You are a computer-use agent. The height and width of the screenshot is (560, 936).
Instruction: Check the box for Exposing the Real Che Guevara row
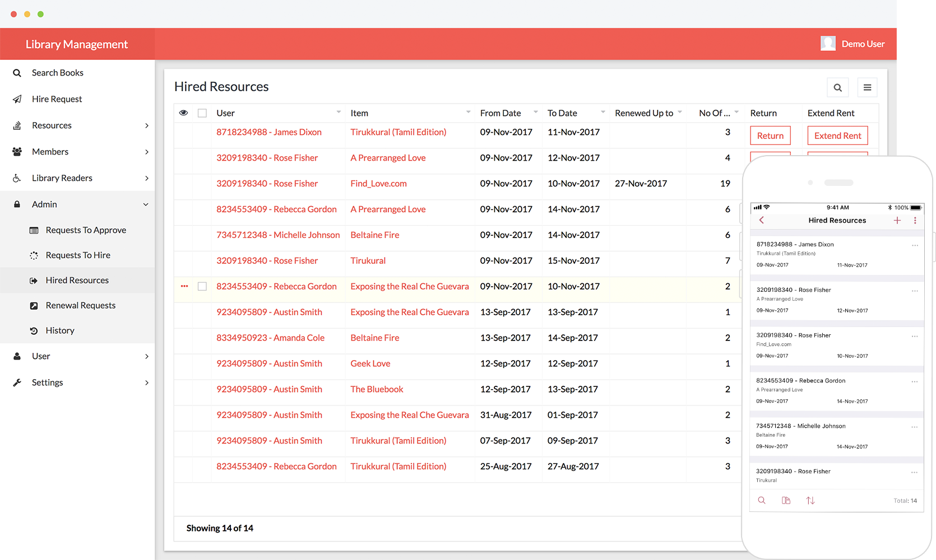click(x=202, y=286)
